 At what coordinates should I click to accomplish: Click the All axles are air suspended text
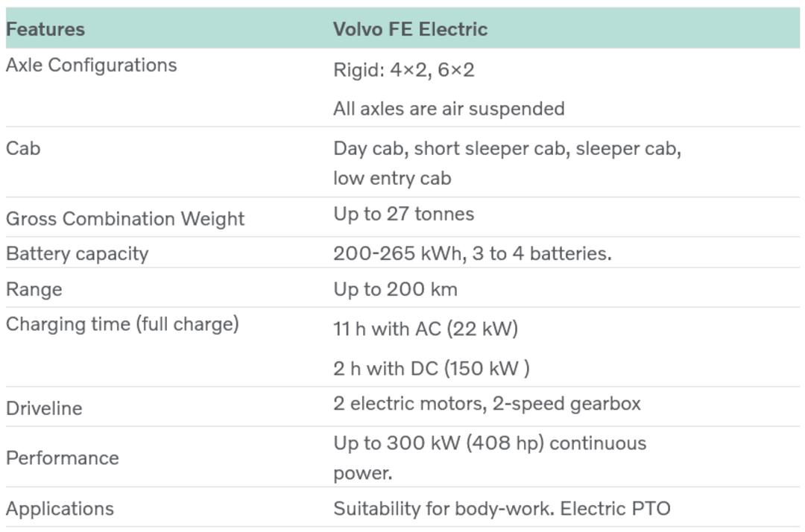click(x=449, y=109)
